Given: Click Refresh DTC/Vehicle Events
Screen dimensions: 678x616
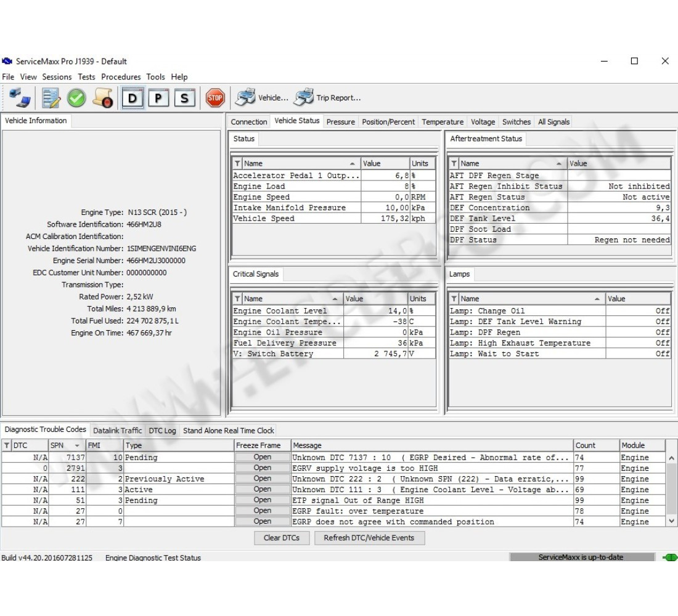Looking at the screenshot, I should point(370,538).
